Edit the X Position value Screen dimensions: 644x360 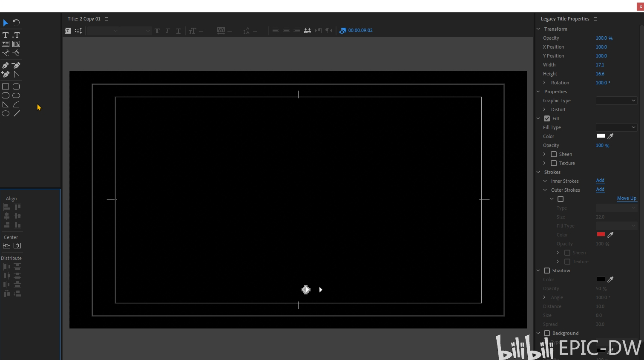[601, 47]
